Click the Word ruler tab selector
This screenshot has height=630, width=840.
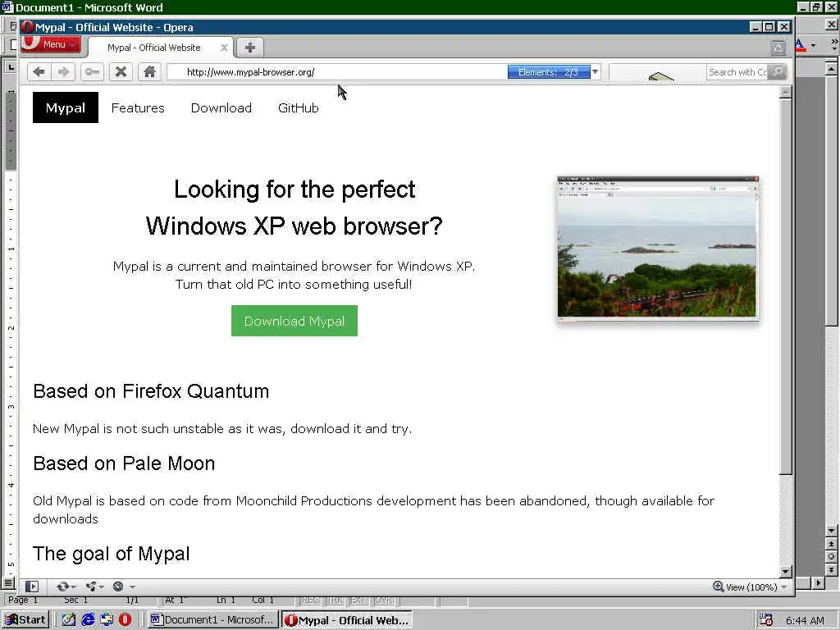click(x=10, y=66)
